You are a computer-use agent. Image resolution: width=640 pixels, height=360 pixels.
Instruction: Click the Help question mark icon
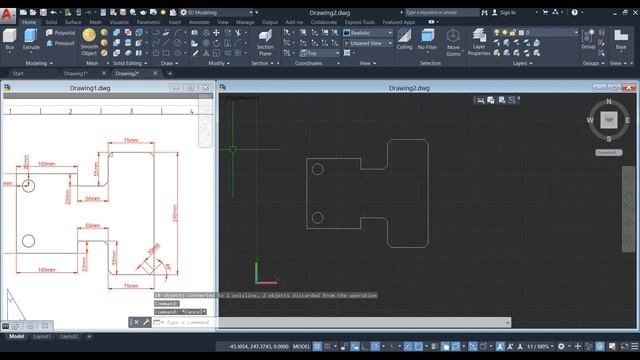574,13
